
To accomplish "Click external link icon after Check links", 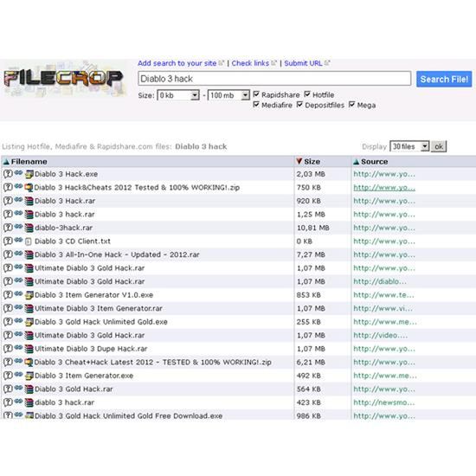I will 273,63.
